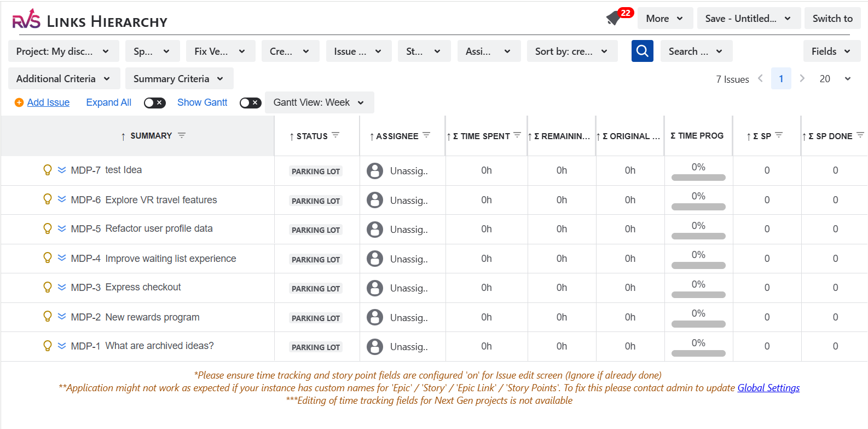Expand MDP-6 child links chevron
Screen dimensions: 868x429
pyautogui.click(x=62, y=199)
